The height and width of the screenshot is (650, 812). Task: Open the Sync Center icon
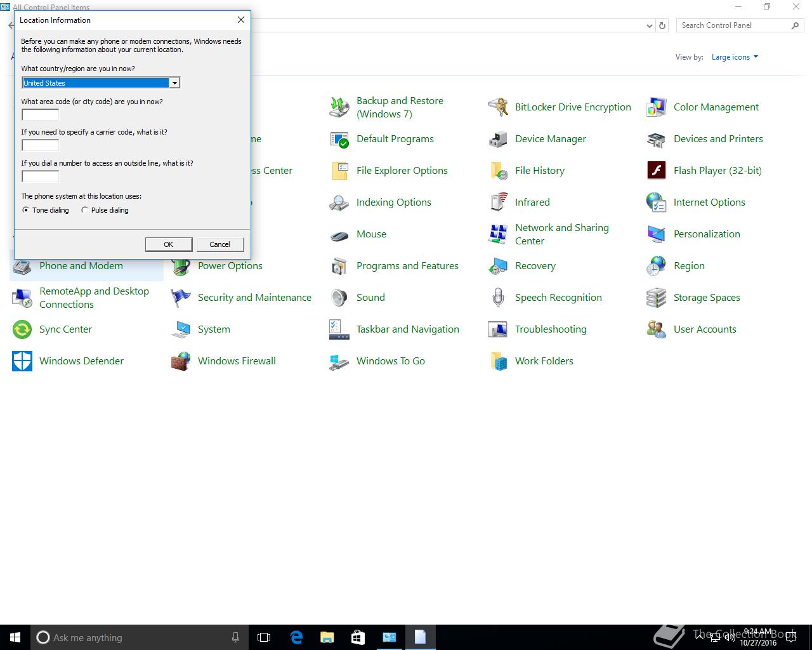(x=22, y=329)
